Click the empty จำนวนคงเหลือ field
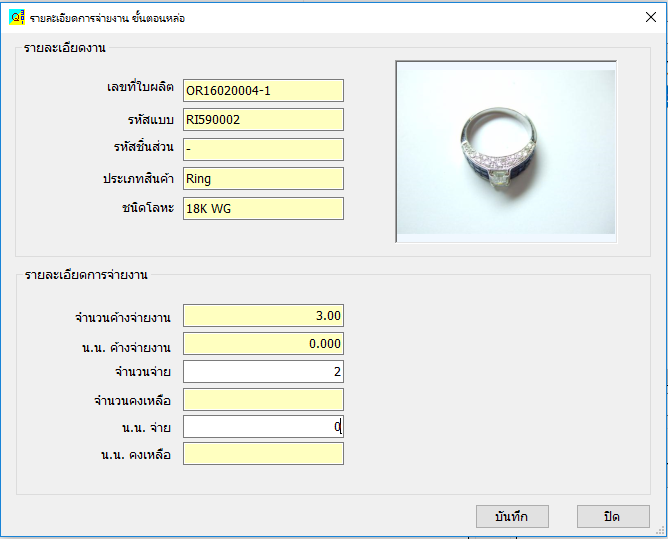This screenshot has width=668, height=539. point(263,400)
